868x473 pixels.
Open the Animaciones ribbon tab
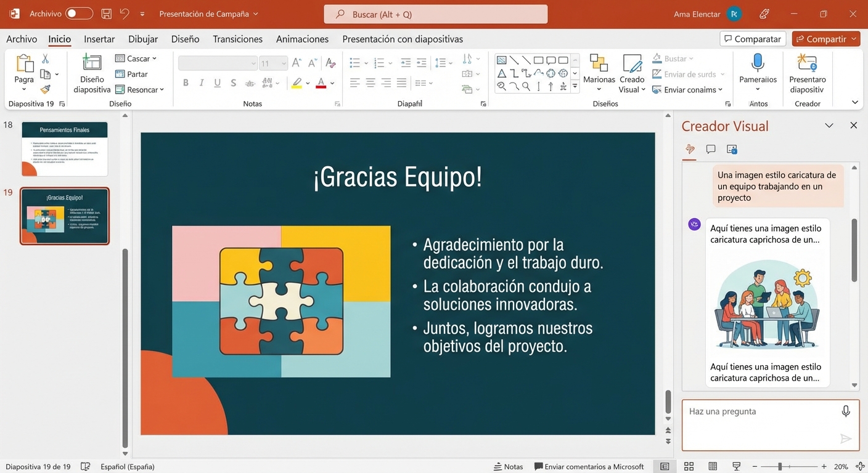pyautogui.click(x=302, y=38)
